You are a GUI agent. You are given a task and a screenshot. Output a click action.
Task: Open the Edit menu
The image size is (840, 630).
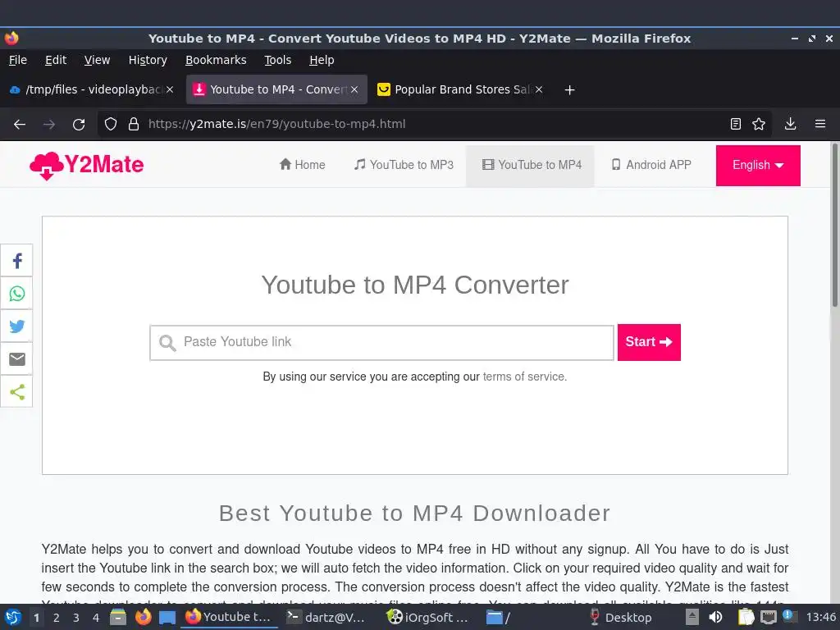point(56,60)
